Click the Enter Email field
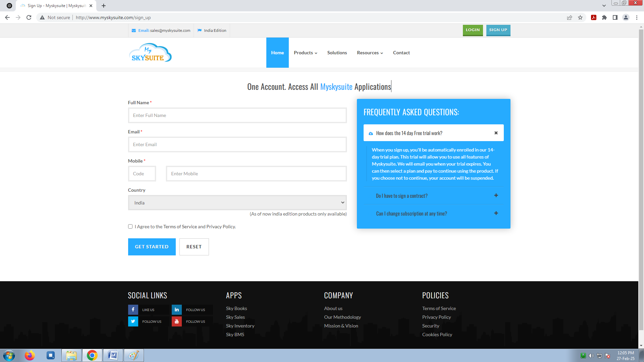 [x=237, y=144]
